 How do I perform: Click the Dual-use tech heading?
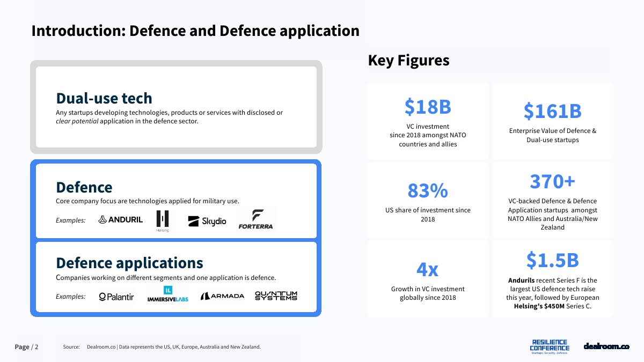(104, 98)
